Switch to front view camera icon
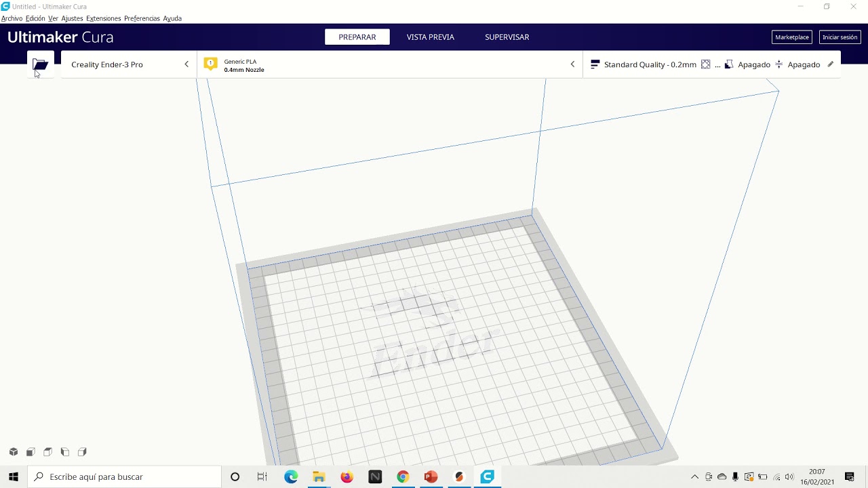The image size is (868, 488). (x=31, y=452)
